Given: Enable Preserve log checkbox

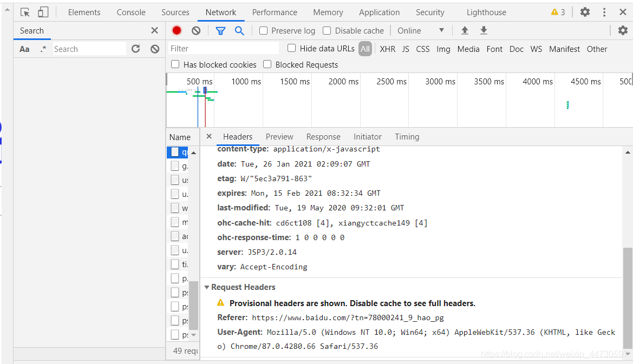Looking at the screenshot, I should click(x=263, y=31).
